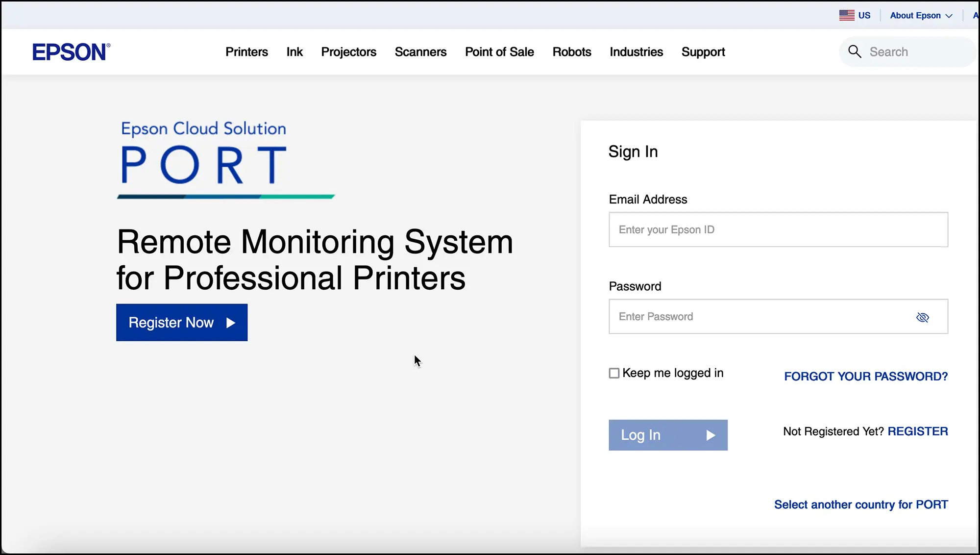Click Select another country for PORT
980x555 pixels.
tap(861, 505)
